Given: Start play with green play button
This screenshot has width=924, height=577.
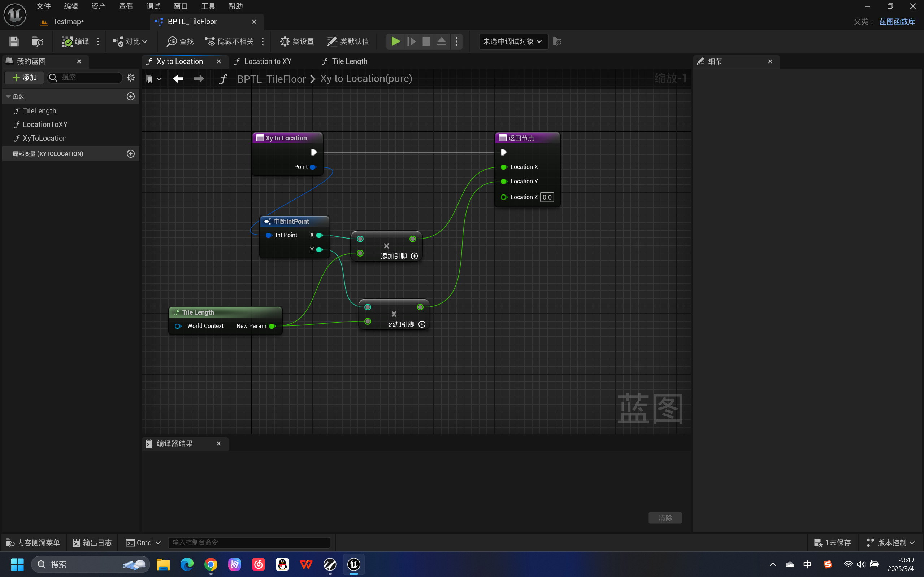Looking at the screenshot, I should tap(396, 41).
